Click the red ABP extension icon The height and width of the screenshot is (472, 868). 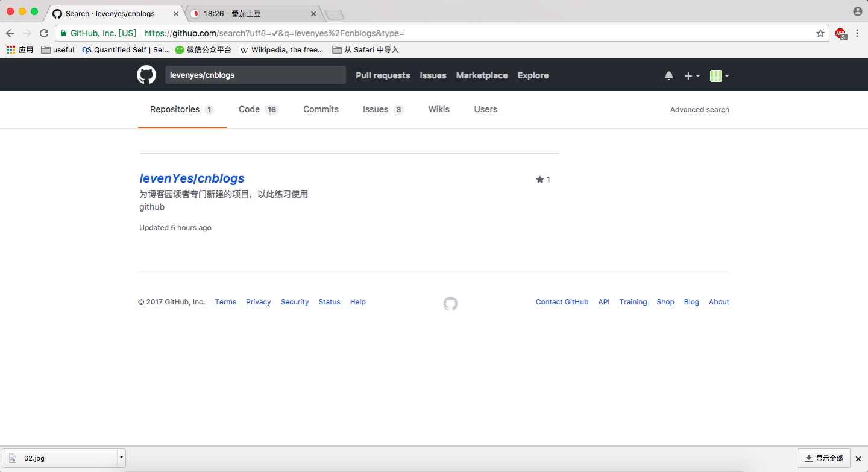(x=841, y=34)
